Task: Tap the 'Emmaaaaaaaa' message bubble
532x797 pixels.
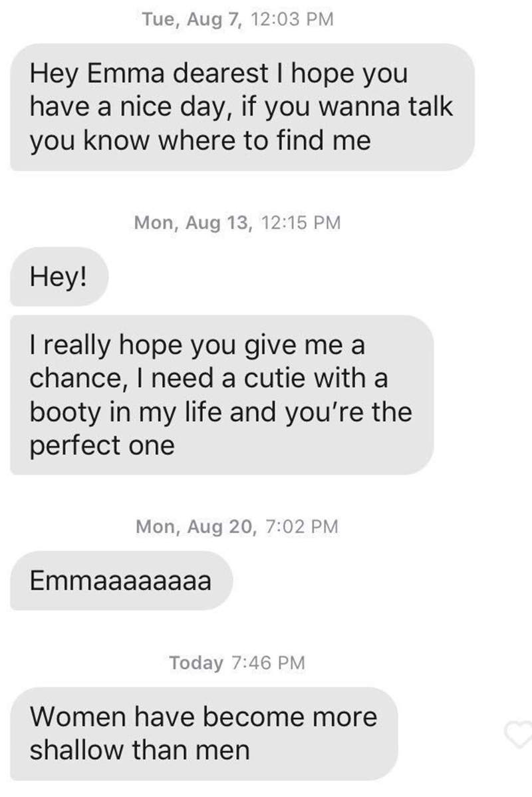Action: click(x=120, y=580)
